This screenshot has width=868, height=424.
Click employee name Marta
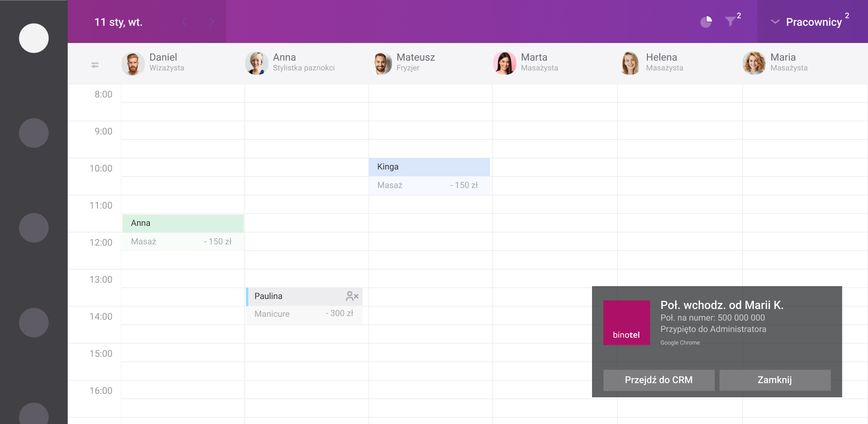pyautogui.click(x=534, y=57)
